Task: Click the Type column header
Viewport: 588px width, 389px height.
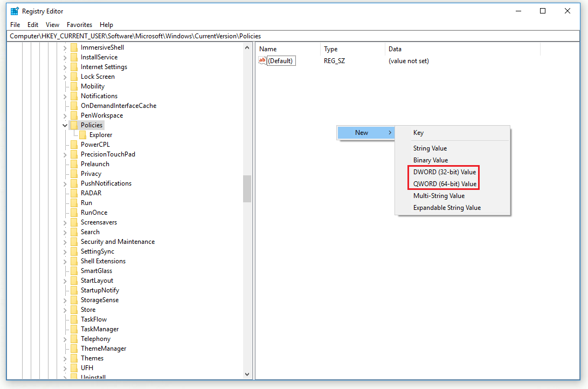Action: coord(352,49)
